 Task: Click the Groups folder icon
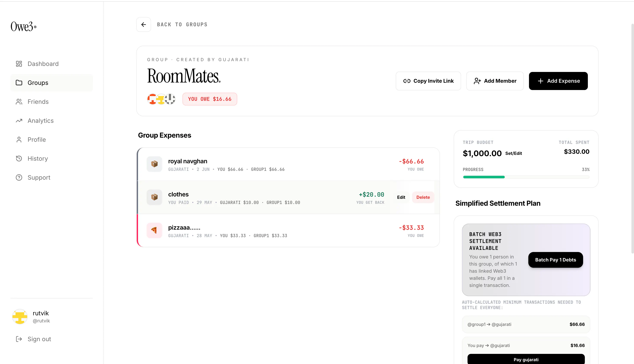pos(19,83)
